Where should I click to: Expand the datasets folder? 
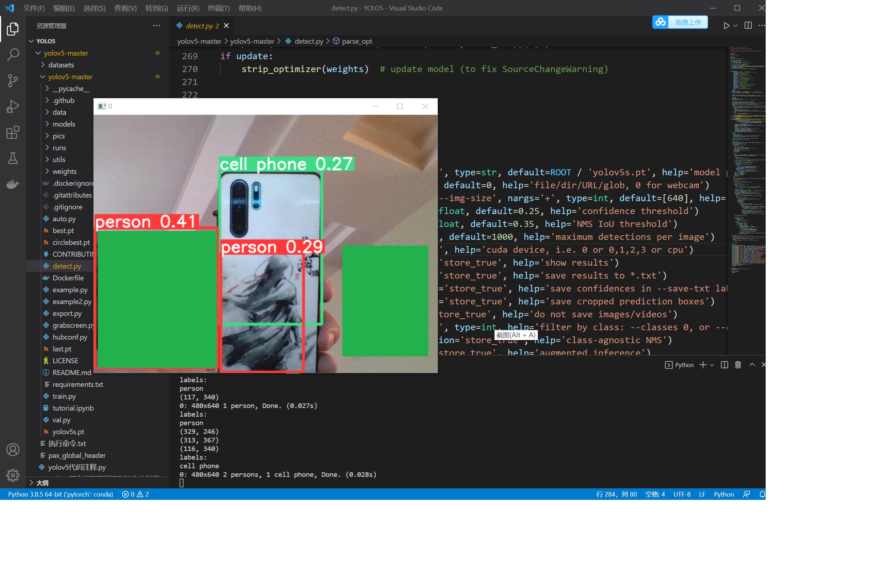(x=61, y=65)
